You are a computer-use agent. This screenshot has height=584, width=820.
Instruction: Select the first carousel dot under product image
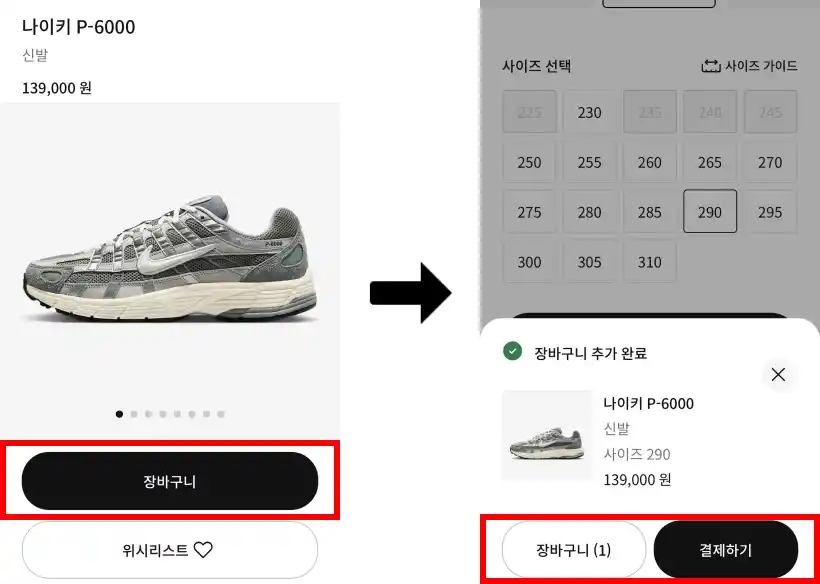click(x=119, y=413)
